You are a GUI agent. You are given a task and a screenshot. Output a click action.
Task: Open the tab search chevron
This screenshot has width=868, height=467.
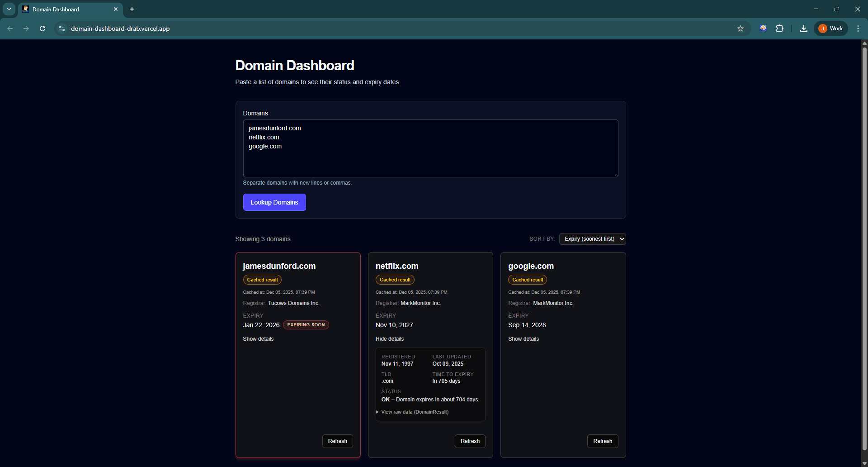(9, 9)
